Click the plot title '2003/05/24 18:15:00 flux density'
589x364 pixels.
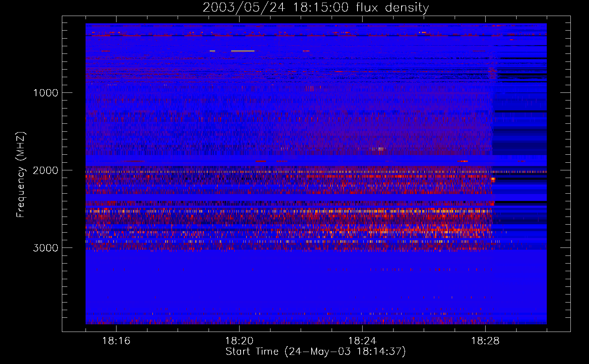316,7
